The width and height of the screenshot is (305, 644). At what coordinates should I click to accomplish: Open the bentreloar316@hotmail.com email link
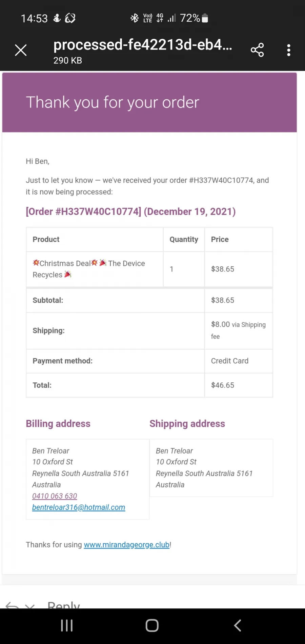(79, 507)
